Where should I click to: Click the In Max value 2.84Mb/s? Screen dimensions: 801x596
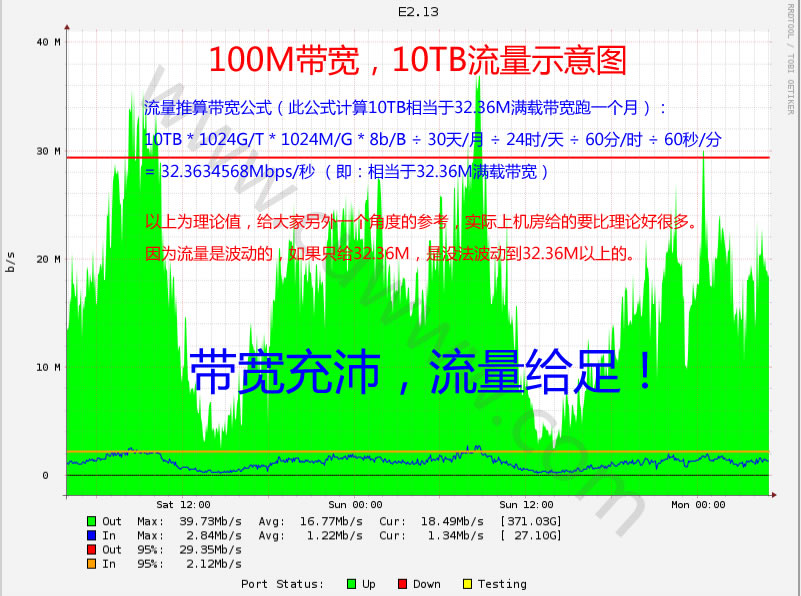coord(214,536)
